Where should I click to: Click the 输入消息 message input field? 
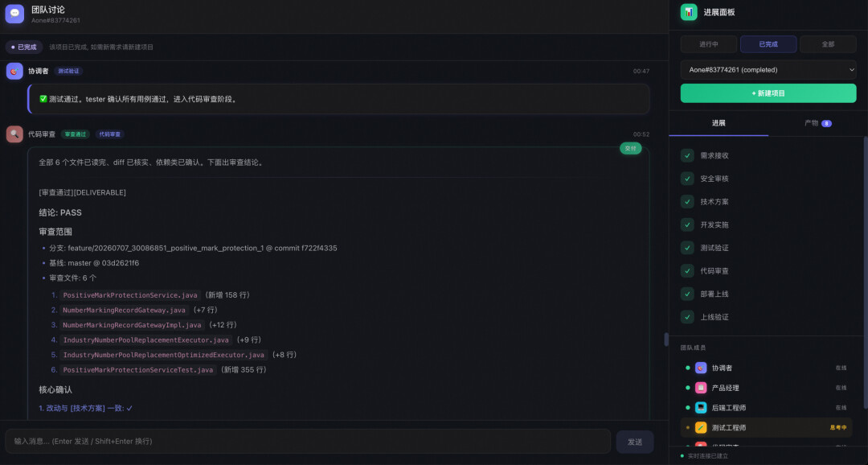(308, 441)
